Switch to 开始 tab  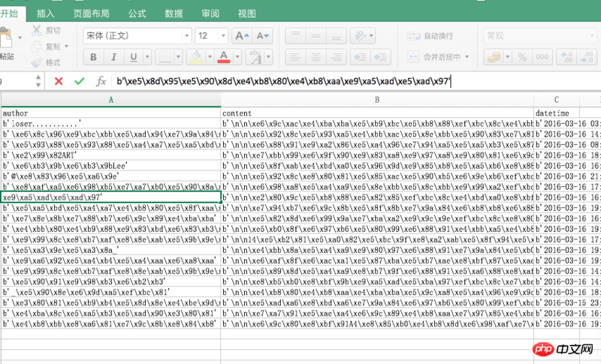pos(9,14)
